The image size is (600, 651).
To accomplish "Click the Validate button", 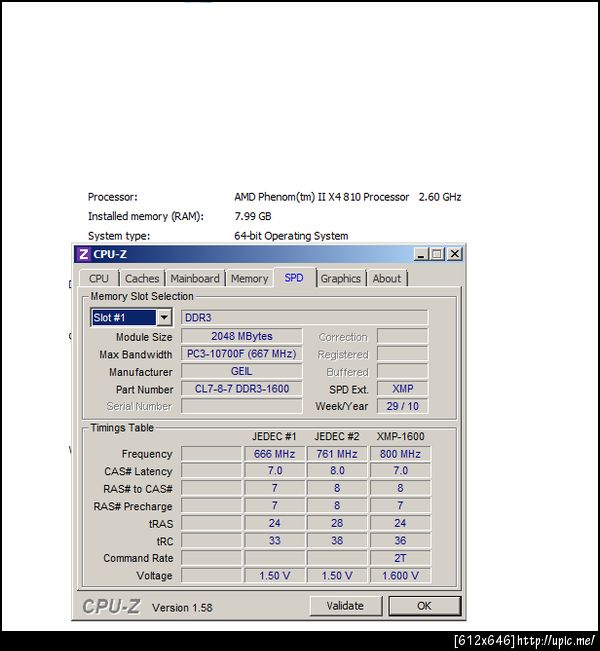I will point(345,606).
